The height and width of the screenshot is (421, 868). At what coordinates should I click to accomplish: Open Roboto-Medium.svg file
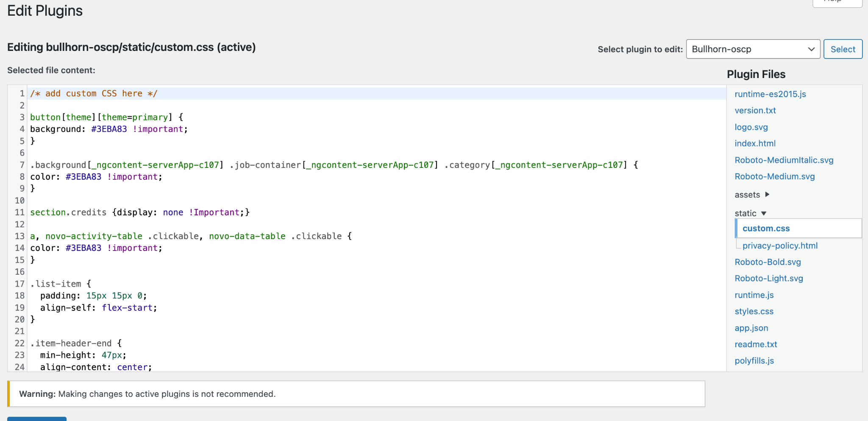click(x=774, y=177)
